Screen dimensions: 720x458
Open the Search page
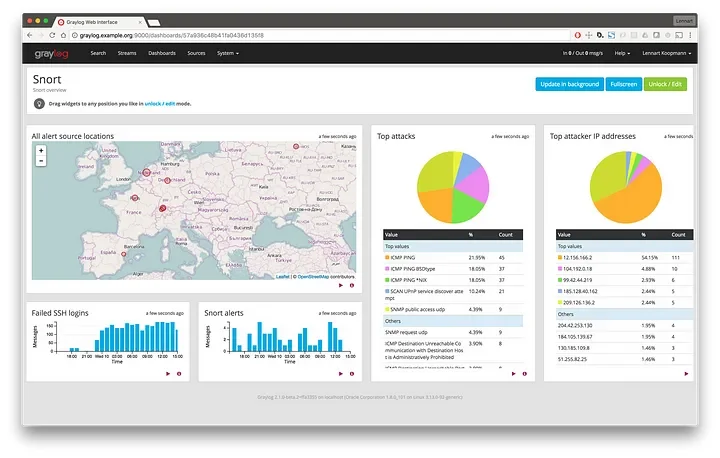[x=98, y=53]
